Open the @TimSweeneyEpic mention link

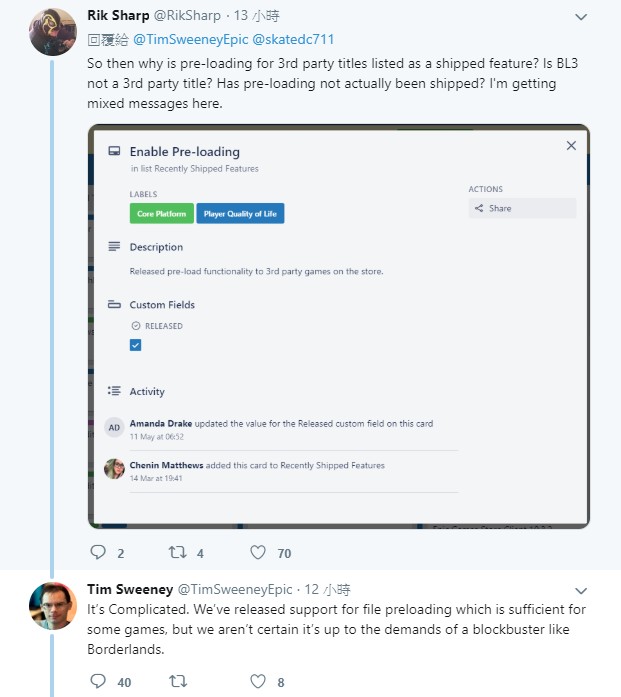(190, 40)
